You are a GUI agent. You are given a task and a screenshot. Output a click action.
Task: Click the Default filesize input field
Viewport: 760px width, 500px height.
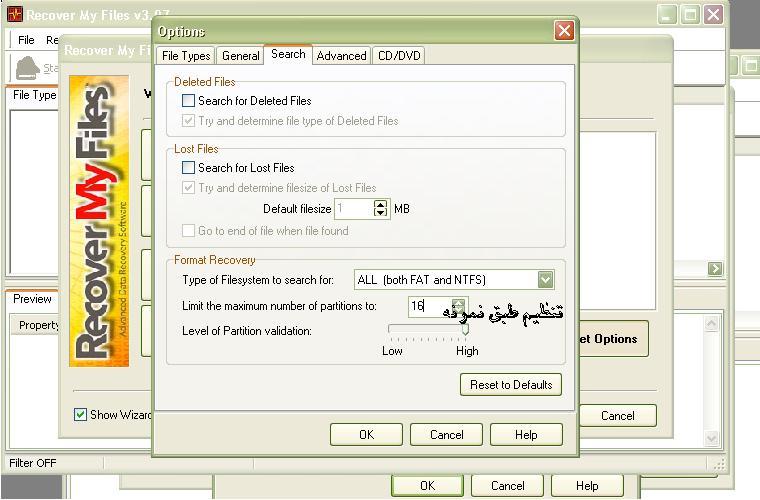[354, 209]
